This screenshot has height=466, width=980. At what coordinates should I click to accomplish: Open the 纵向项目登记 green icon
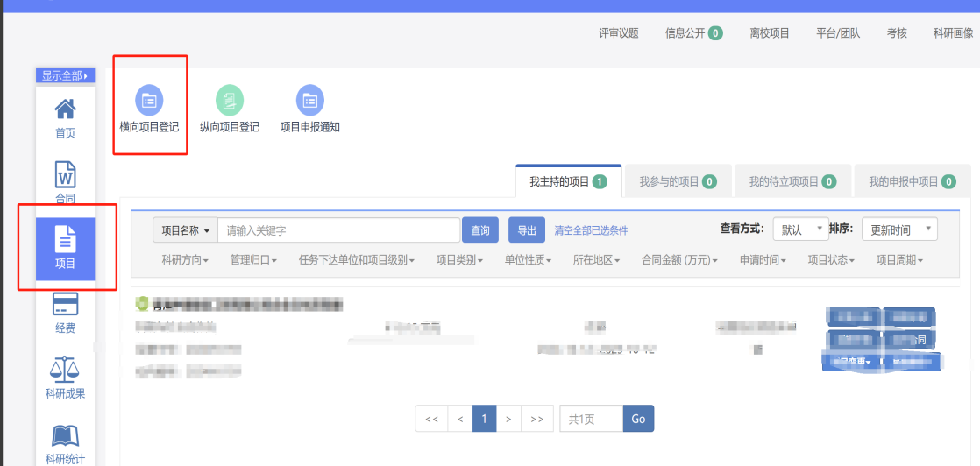click(x=230, y=101)
